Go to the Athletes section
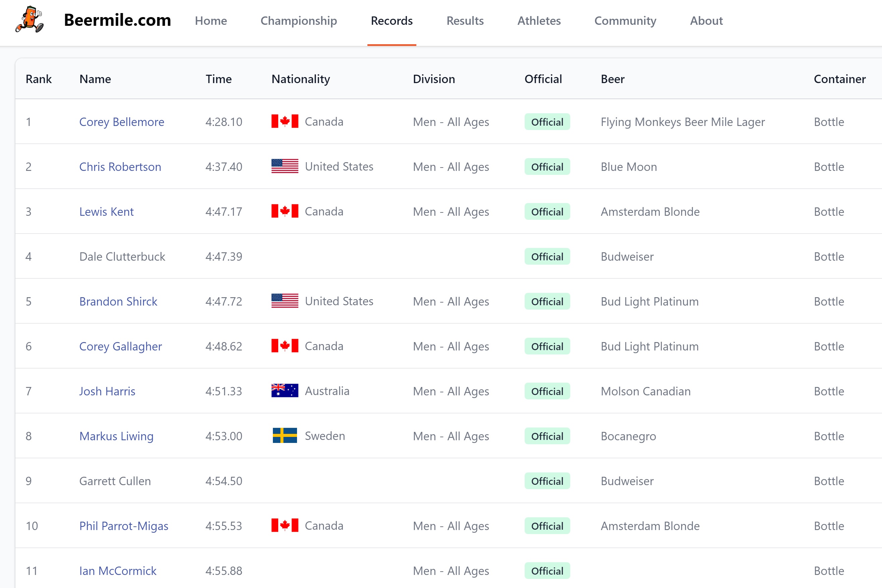The image size is (882, 588). coord(539,21)
